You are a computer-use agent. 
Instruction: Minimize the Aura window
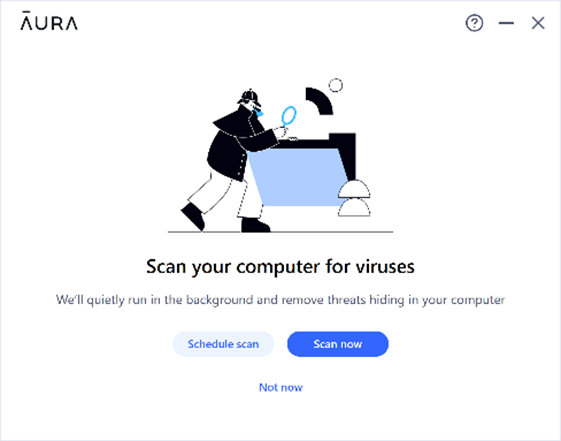pos(506,23)
